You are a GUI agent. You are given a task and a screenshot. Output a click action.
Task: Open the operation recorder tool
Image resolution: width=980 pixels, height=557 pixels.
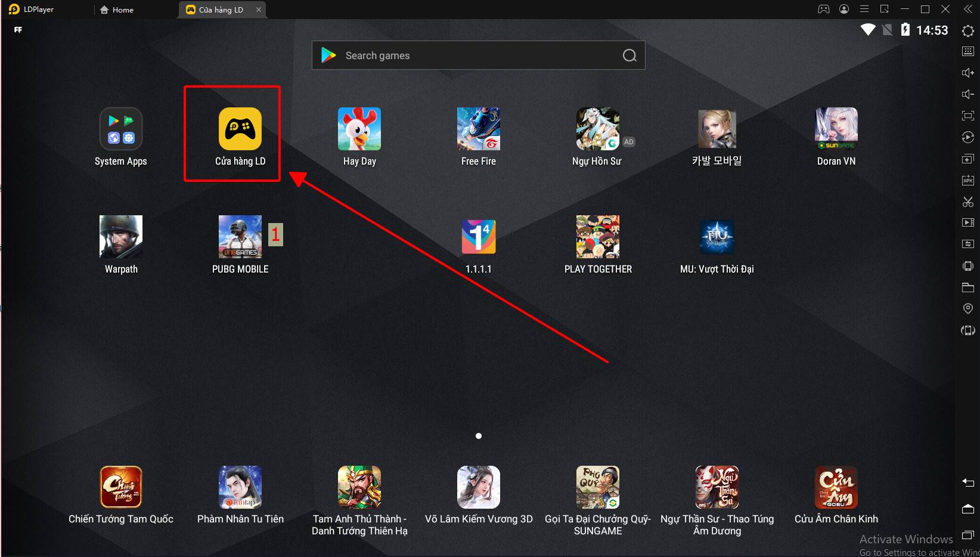pos(967,137)
